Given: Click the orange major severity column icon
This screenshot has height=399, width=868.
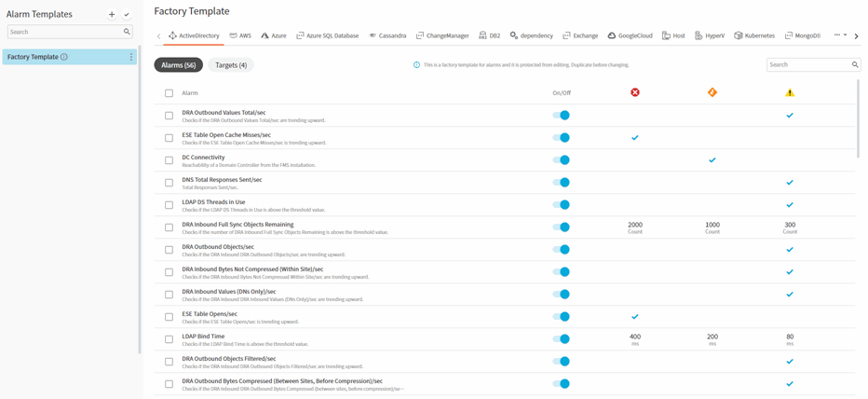Looking at the screenshot, I should point(712,92).
